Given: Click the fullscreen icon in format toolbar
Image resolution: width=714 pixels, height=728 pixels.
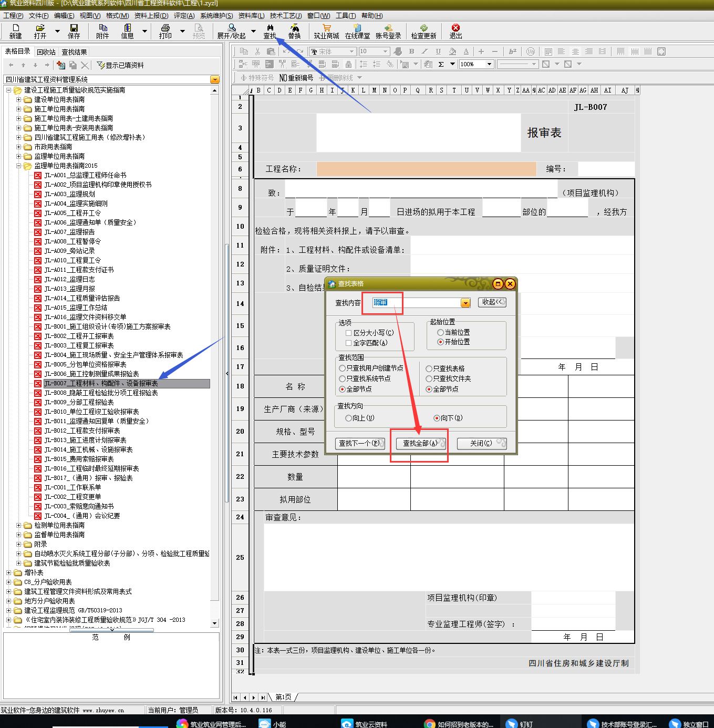Looking at the screenshot, I should 661,52.
